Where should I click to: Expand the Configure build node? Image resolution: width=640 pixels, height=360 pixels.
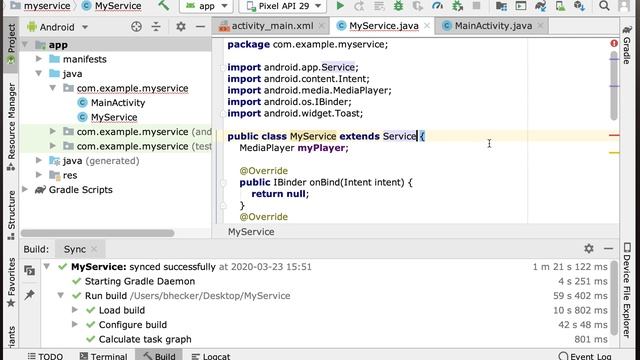pyautogui.click(x=75, y=324)
